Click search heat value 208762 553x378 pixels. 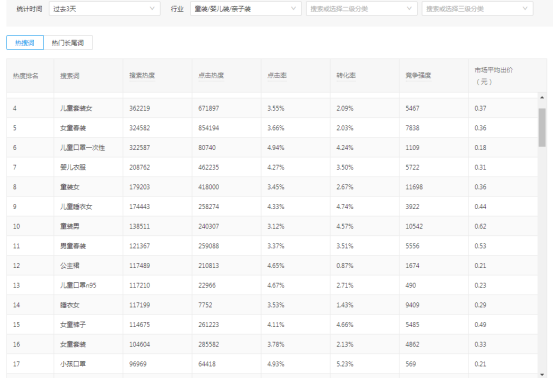(140, 167)
